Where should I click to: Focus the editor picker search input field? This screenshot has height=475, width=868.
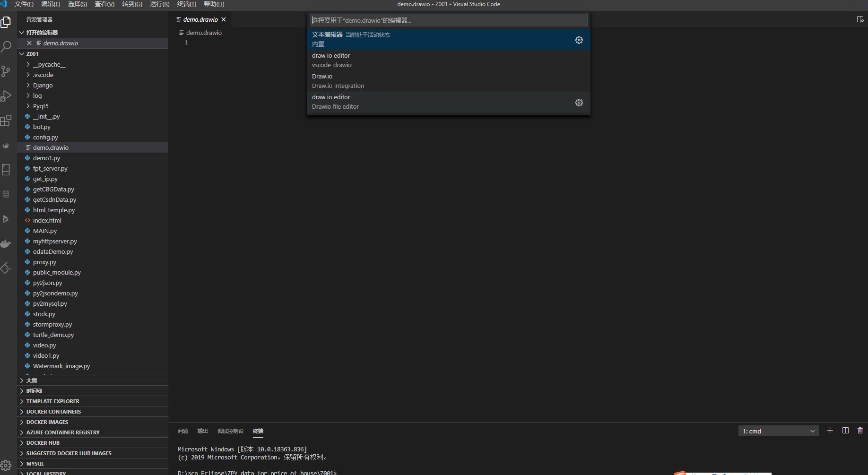[x=449, y=20]
